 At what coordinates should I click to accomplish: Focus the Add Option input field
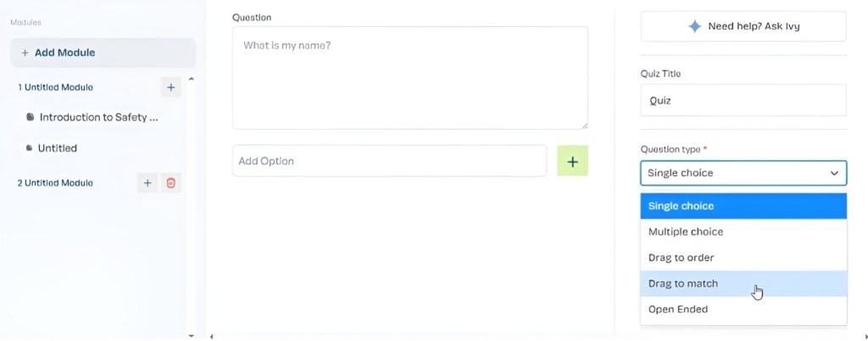389,161
